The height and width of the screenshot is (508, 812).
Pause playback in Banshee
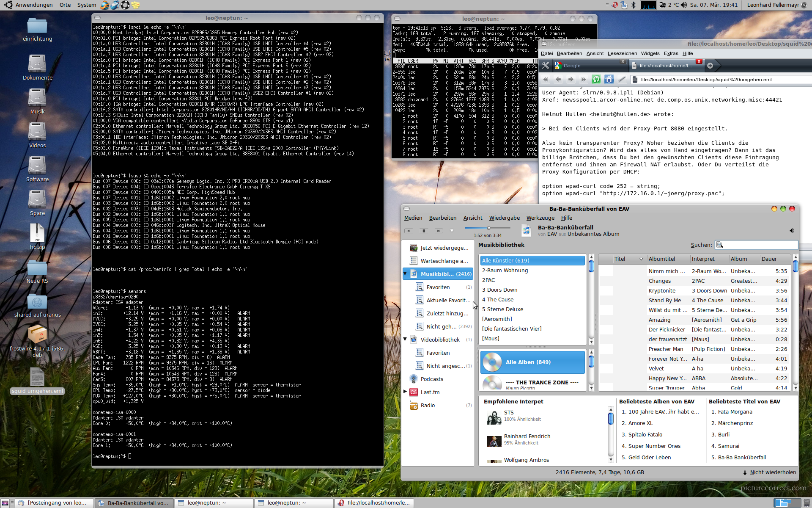pos(423,231)
